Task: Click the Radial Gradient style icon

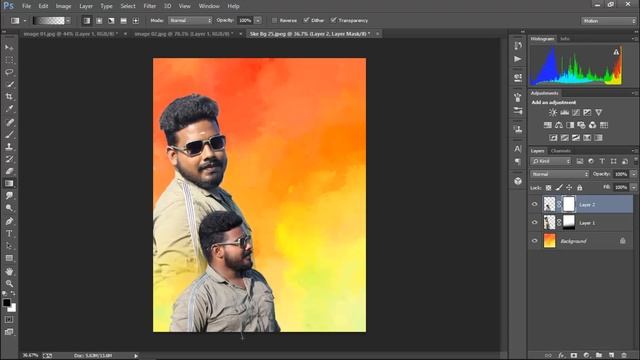Action: [99, 20]
